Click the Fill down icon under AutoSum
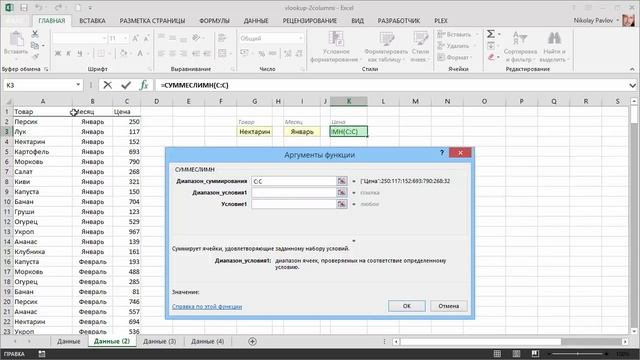 pos(491,46)
